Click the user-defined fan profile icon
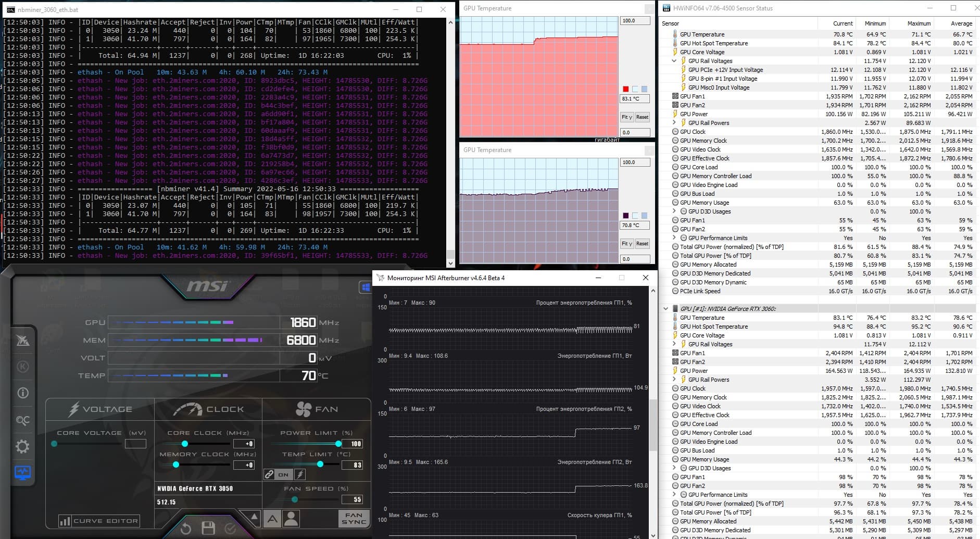 tap(292, 518)
